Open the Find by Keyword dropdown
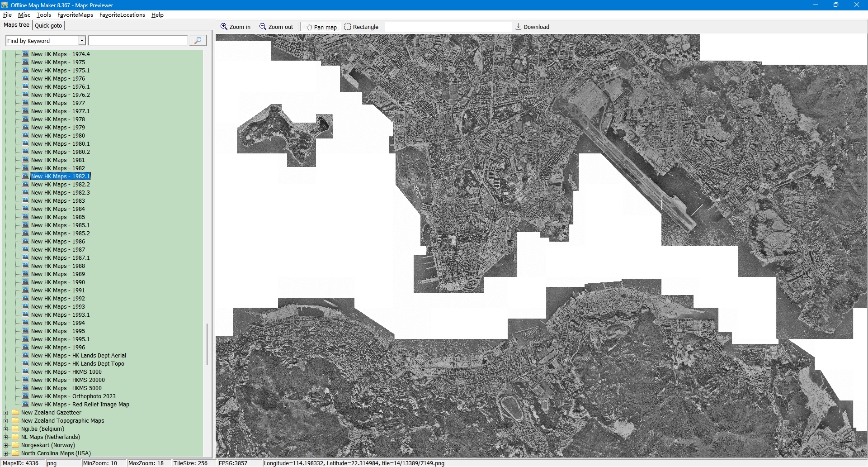Screen dimensions: 868x467 pos(82,41)
